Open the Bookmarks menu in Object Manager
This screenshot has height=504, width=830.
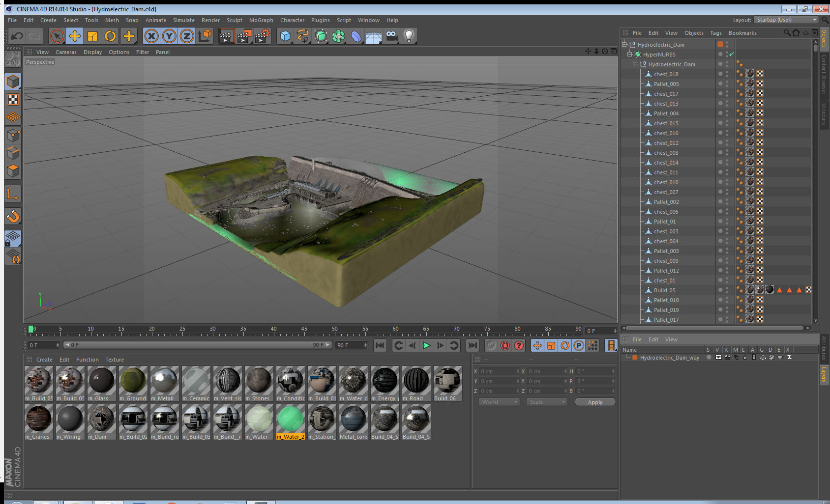[742, 33]
